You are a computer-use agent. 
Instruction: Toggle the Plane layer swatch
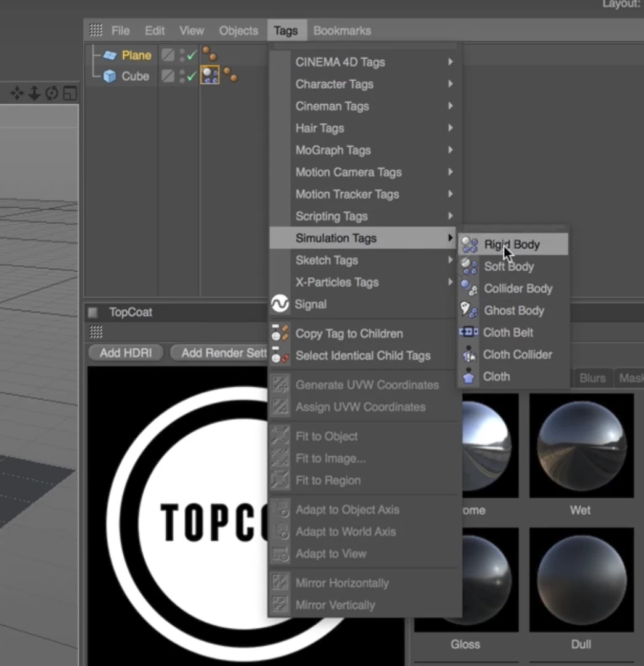pyautogui.click(x=168, y=55)
